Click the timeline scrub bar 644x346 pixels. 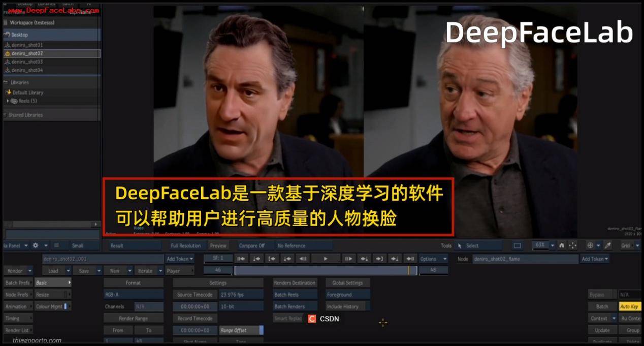click(x=326, y=271)
